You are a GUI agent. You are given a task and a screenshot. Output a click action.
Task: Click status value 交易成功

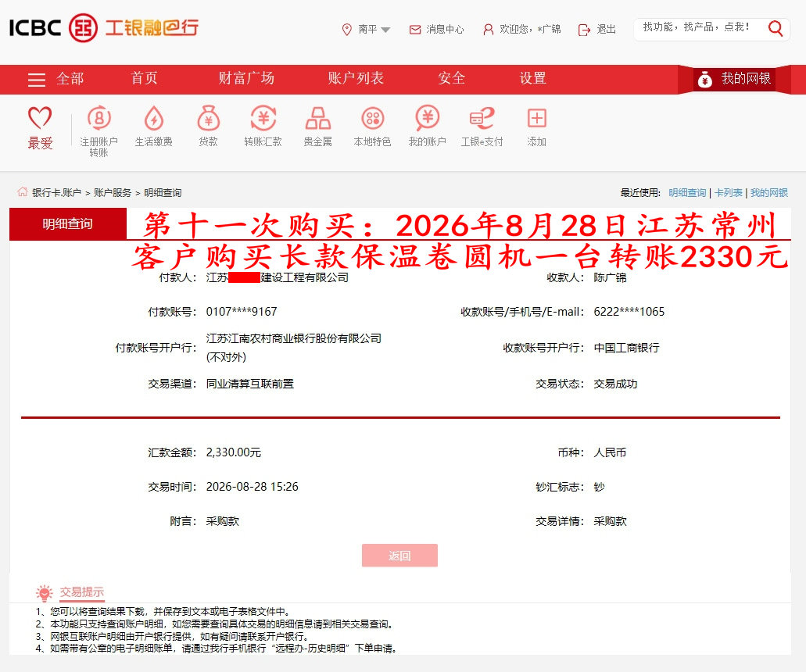(x=615, y=384)
